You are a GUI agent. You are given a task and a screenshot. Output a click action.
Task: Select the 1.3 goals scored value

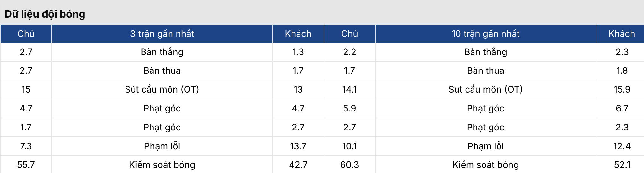pos(298,52)
